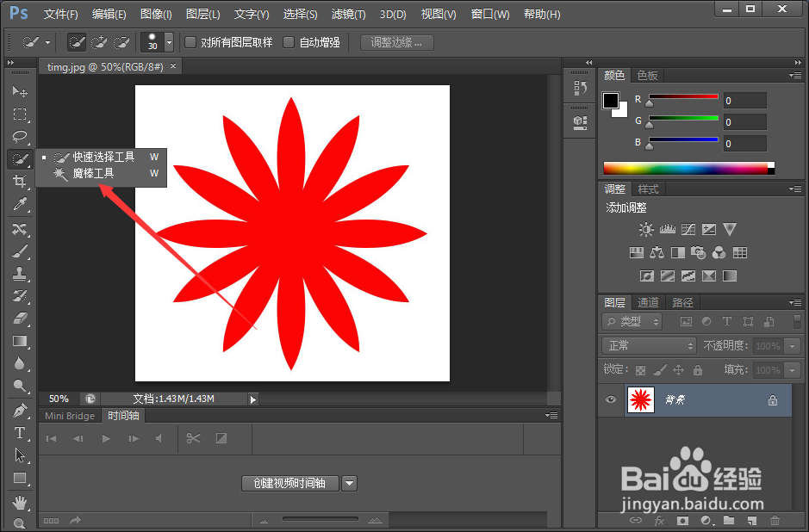Screen dimensions: 809x532
Task: Click the create new layer button
Action: click(x=752, y=521)
